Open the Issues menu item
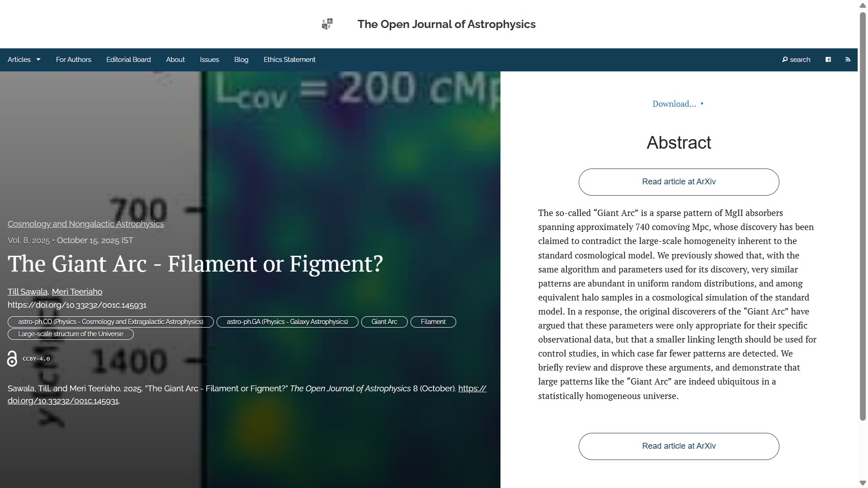 [209, 60]
